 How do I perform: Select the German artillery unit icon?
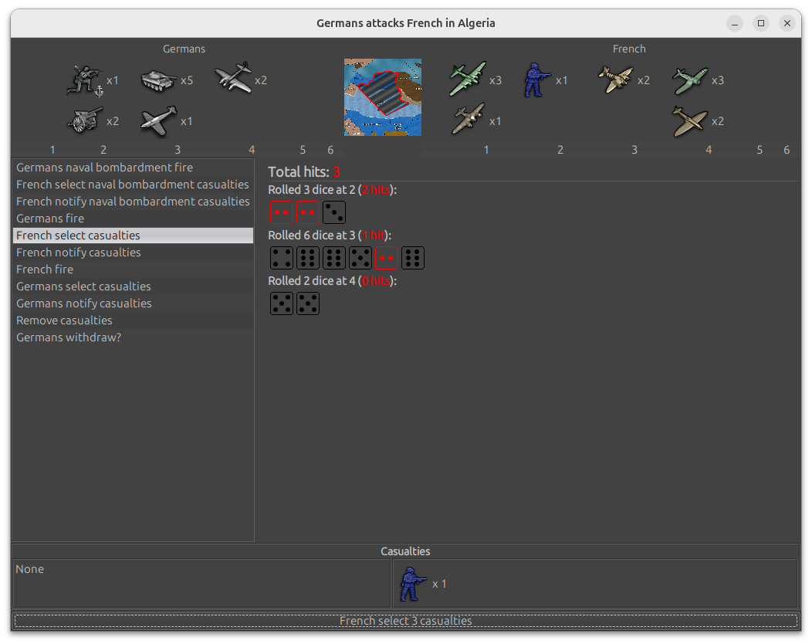85,120
